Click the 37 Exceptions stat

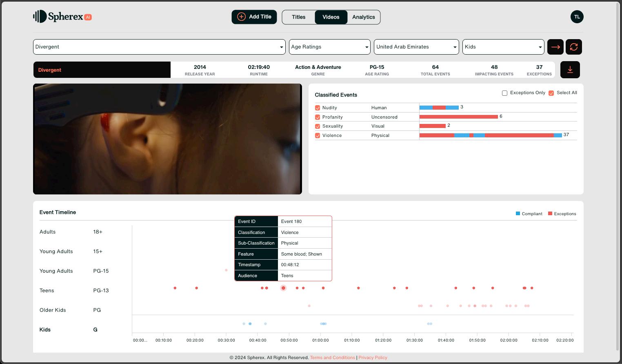click(539, 70)
